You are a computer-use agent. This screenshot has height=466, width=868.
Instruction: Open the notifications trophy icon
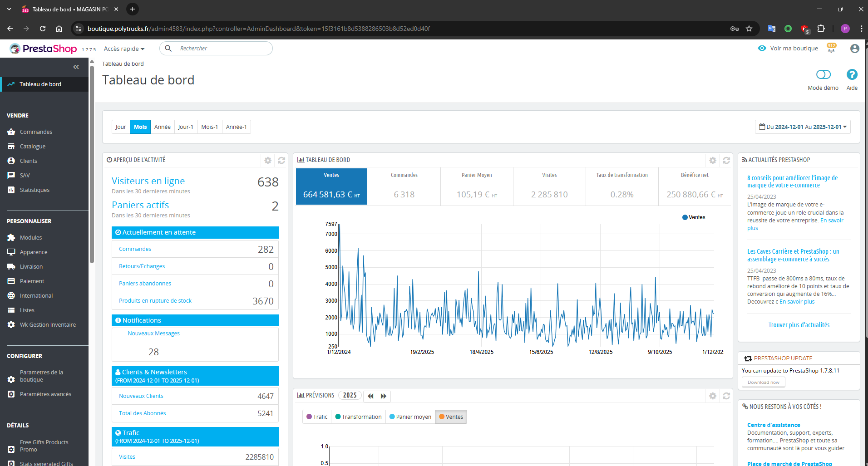pos(831,48)
